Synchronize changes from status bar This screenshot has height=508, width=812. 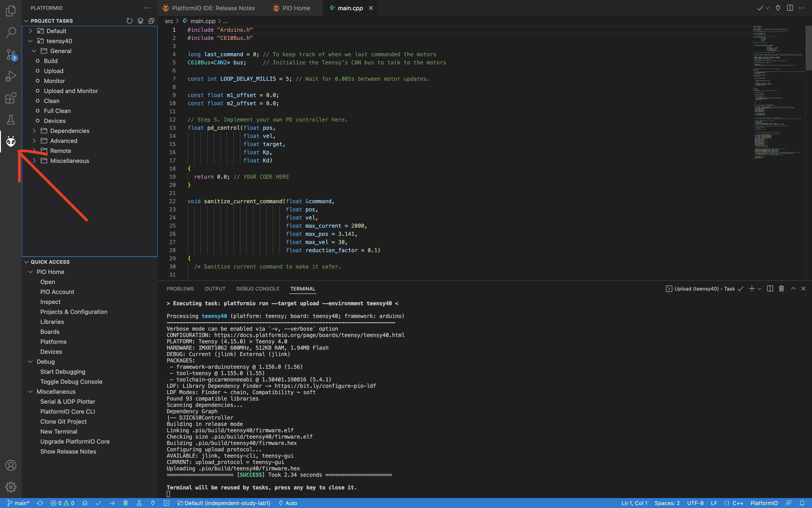click(40, 503)
